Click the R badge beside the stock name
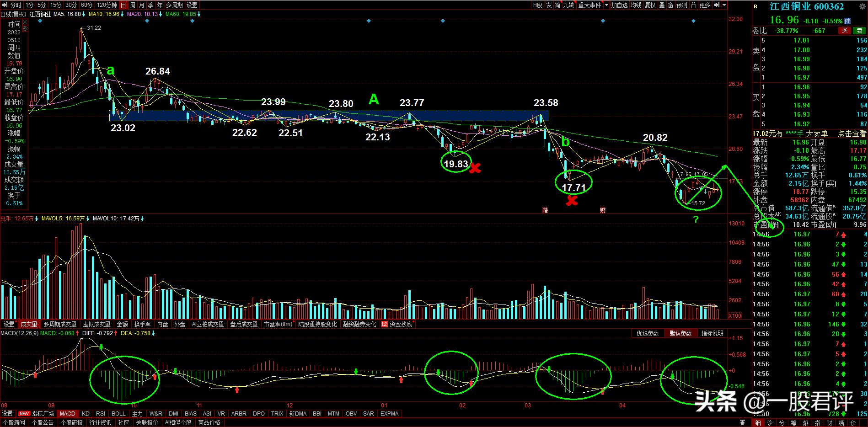868x427 pixels. tap(755, 6)
